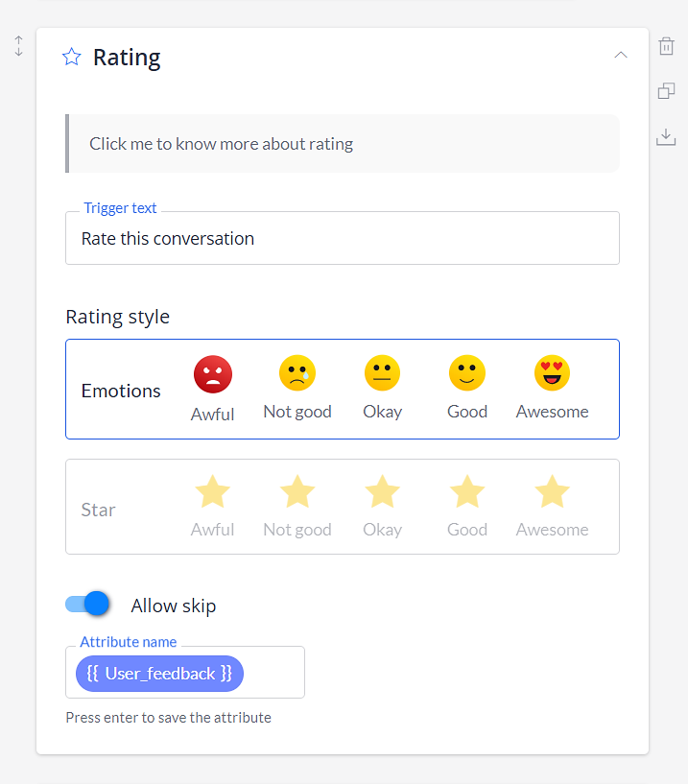Click the reorder up-down arrows handle
The height and width of the screenshot is (784, 688).
click(x=18, y=46)
